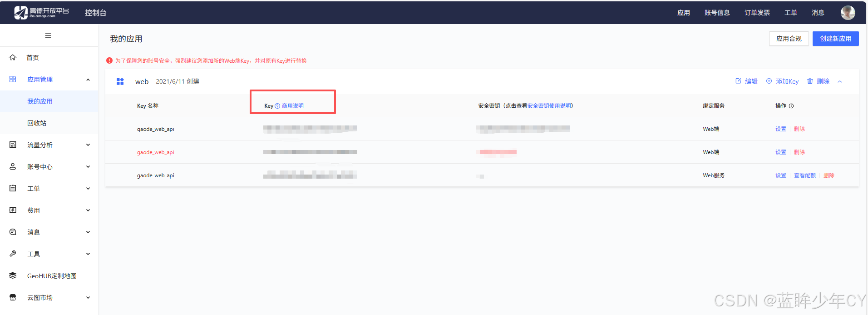Expand the 工单 sidebar menu arrow

point(88,189)
